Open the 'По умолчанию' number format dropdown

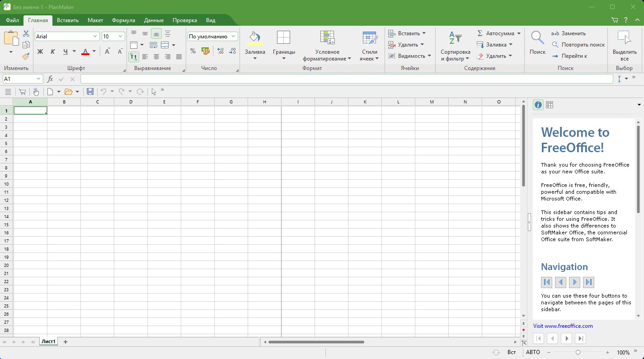212,36
